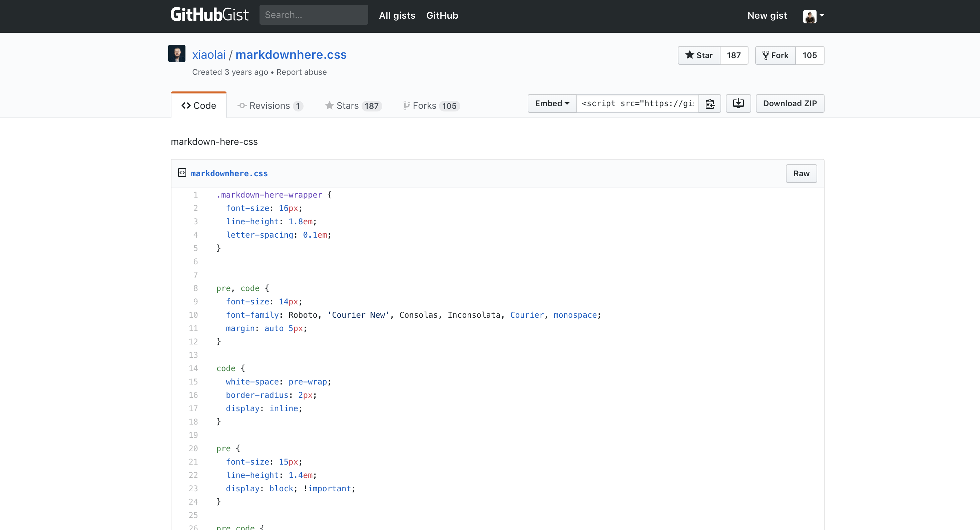The image size is (980, 530).
Task: Open the Revisions tab
Action: (270, 106)
